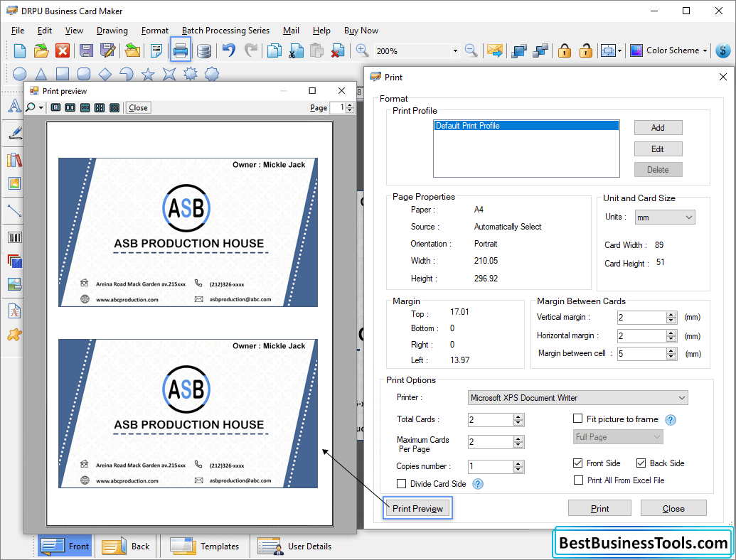Click the Close button in Print dialog
The width and height of the screenshot is (736, 560).
673,508
